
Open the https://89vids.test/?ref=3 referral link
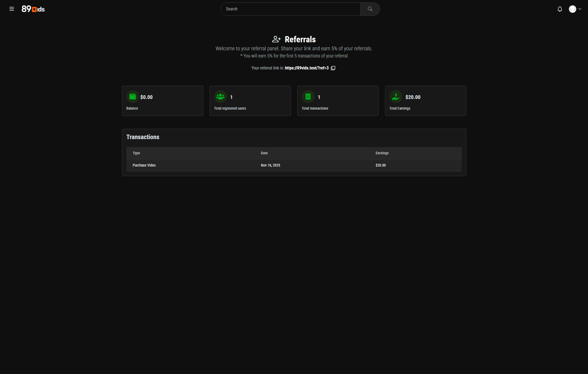[306, 68]
